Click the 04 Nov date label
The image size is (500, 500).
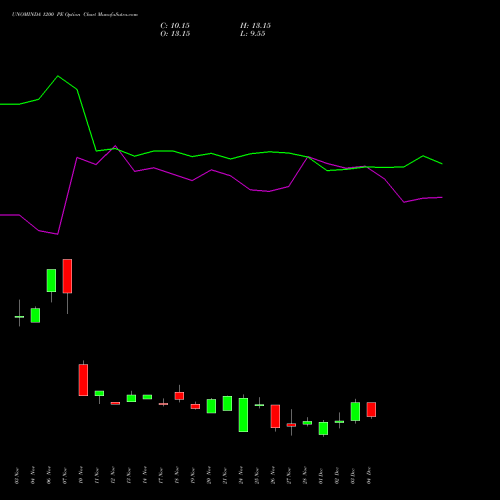(x=33, y=476)
